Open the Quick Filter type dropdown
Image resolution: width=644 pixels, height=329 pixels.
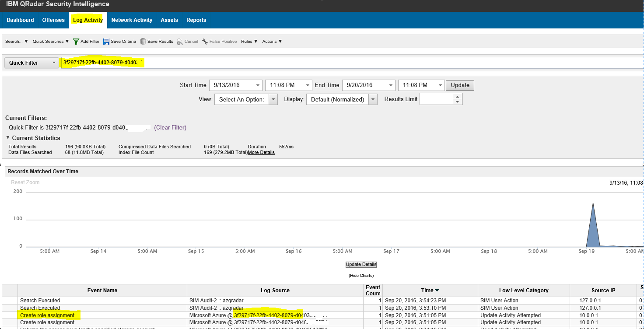32,63
